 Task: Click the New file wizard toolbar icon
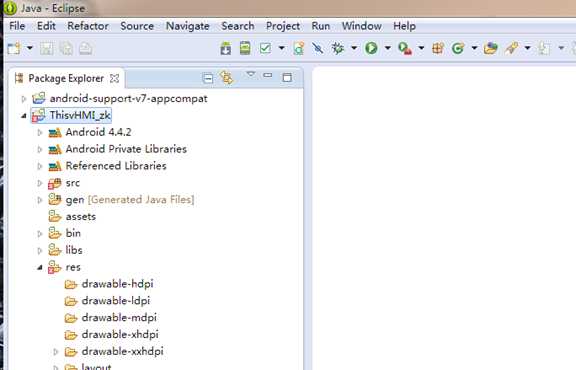point(14,48)
